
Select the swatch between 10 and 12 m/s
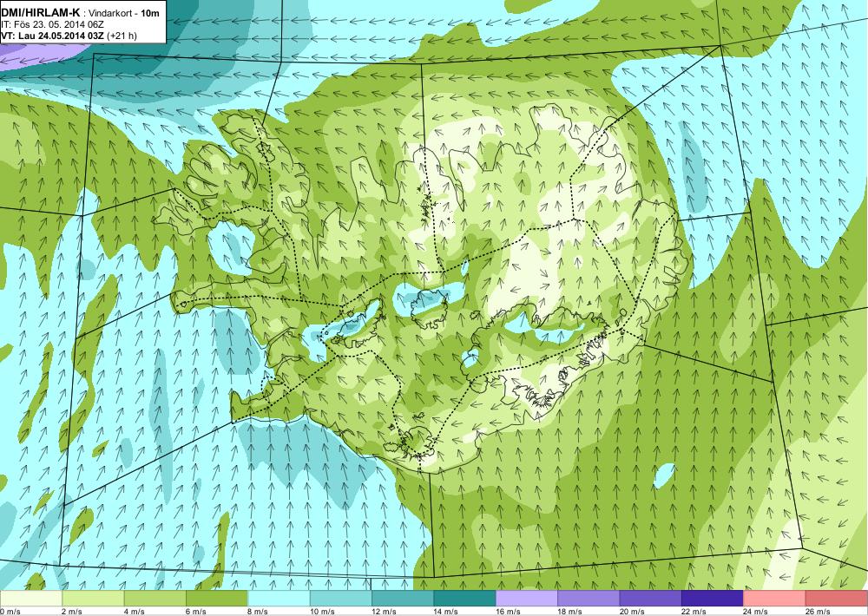(x=341, y=599)
